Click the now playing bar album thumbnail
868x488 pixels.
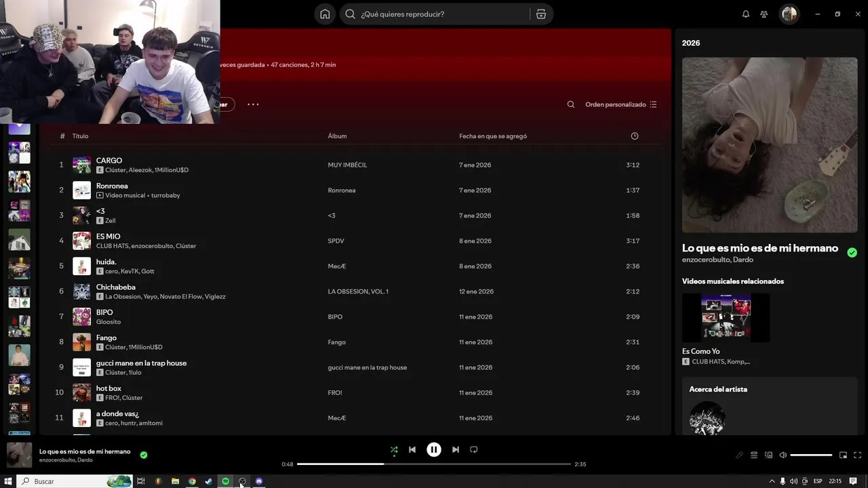(x=19, y=455)
